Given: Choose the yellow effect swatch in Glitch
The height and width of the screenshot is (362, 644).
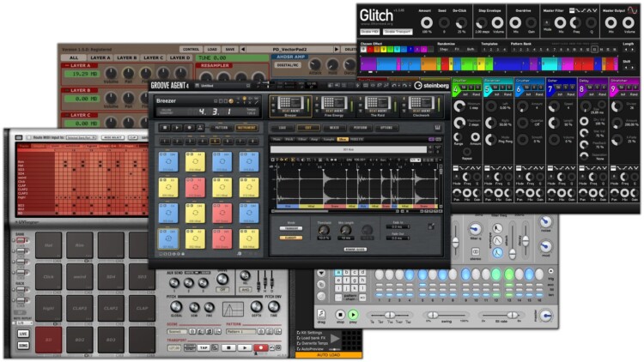Looking at the screenshot, I should [x=384, y=49].
